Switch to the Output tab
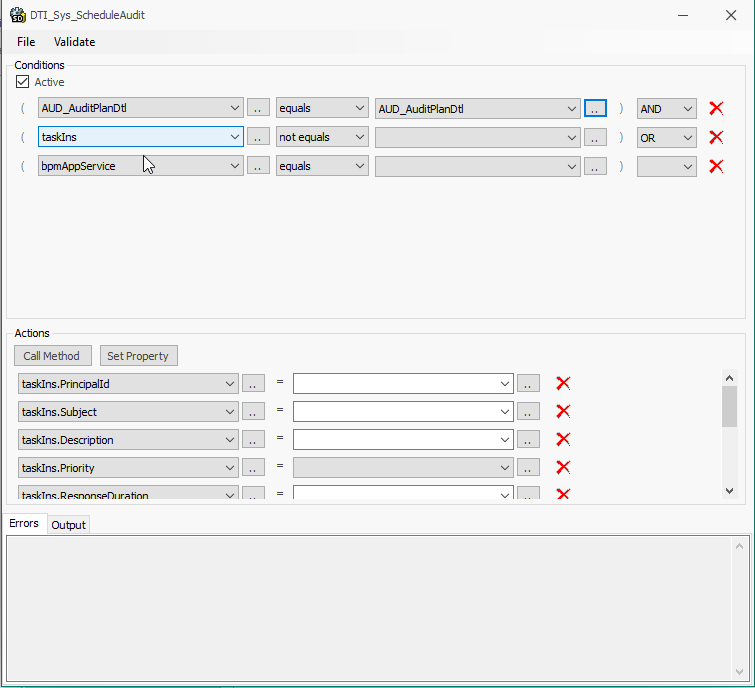This screenshot has height=688, width=755. [x=68, y=525]
